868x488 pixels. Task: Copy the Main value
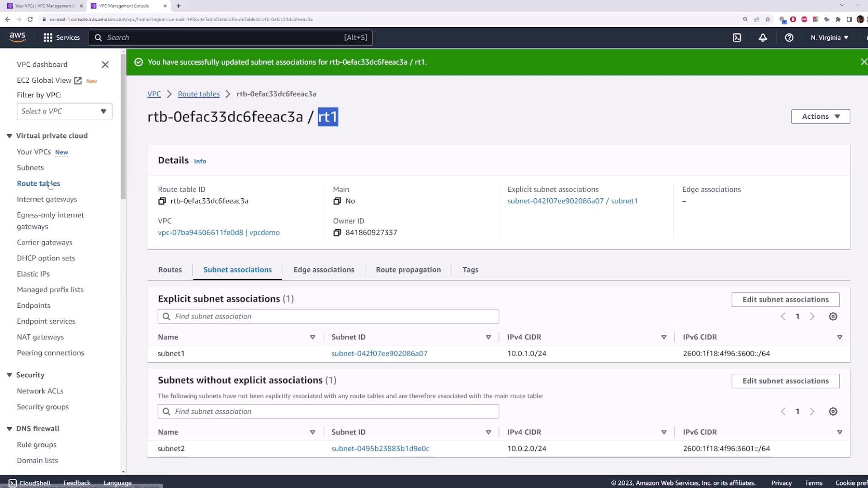coord(337,201)
